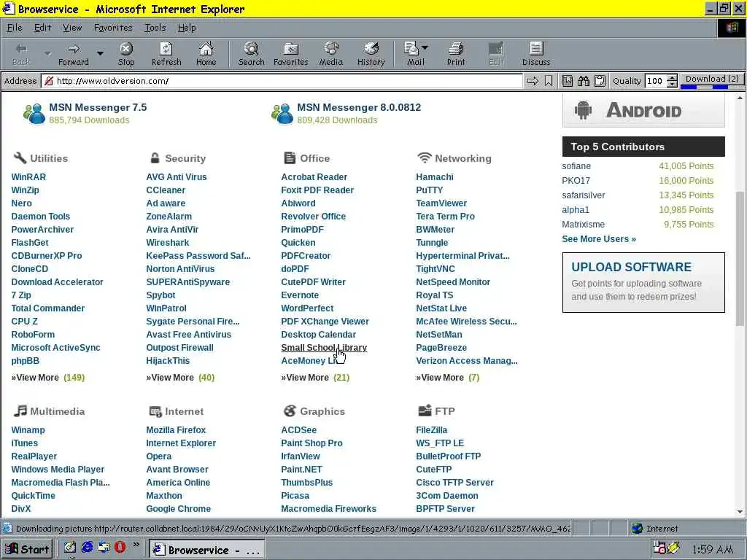747x560 pixels.
Task: Click the vertical scrollbar thumb
Action: tap(740, 259)
